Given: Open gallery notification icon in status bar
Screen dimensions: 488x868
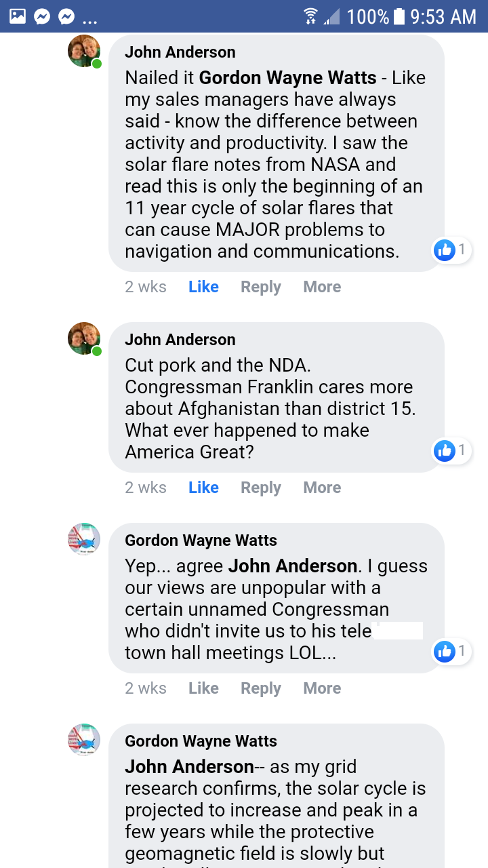Looking at the screenshot, I should 18,16.
